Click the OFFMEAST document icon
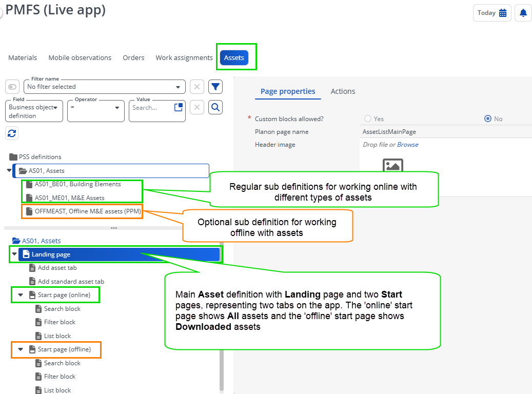532x394 pixels. [x=29, y=211]
